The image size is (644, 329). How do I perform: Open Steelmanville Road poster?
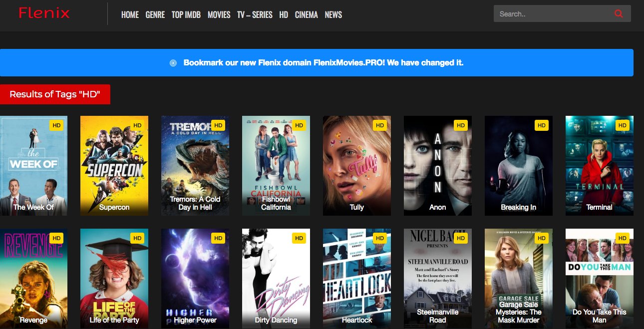(x=438, y=279)
